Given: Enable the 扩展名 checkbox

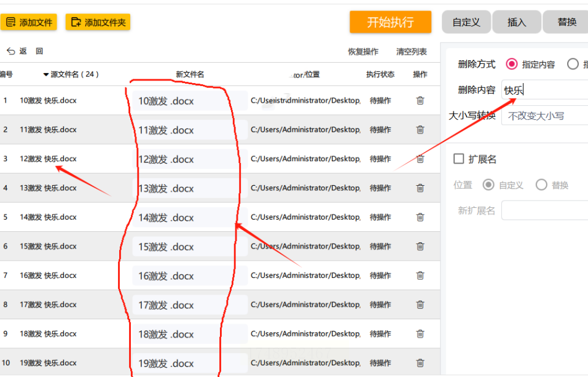Looking at the screenshot, I should [458, 159].
